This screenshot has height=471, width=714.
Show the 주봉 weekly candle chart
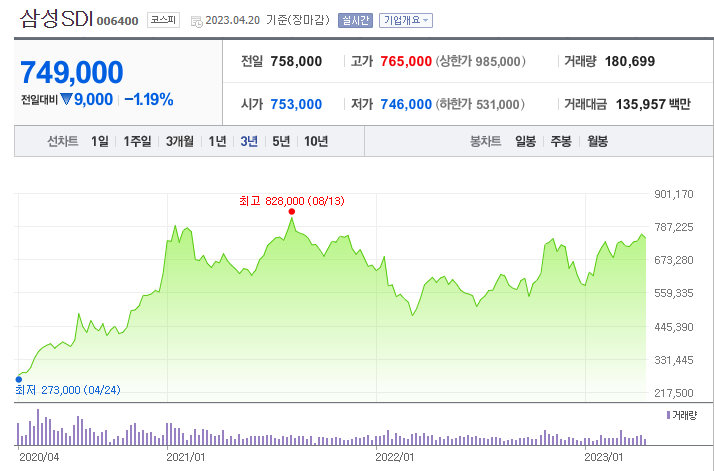pyautogui.click(x=561, y=141)
